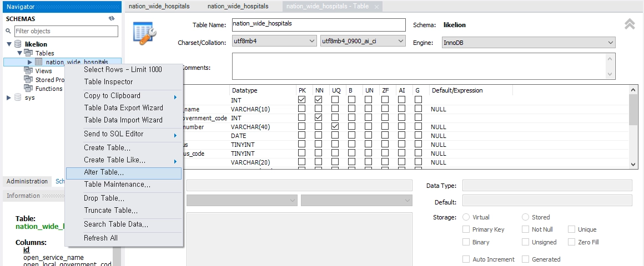The image size is (644, 266).
Task: Enable the Not Null checkbox
Action: click(x=525, y=229)
